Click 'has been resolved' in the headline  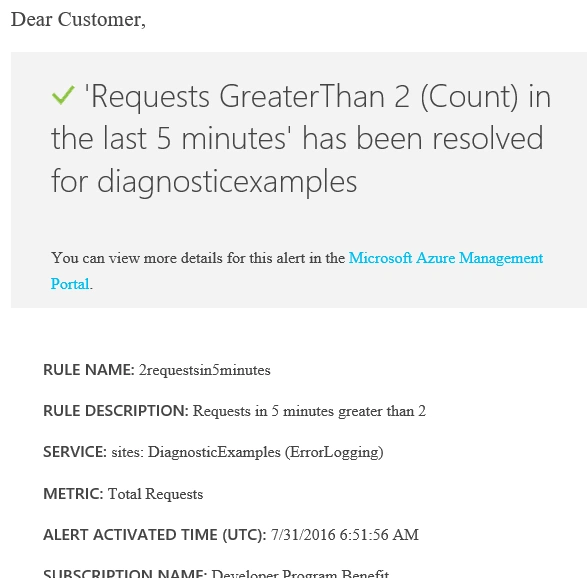coord(423,139)
